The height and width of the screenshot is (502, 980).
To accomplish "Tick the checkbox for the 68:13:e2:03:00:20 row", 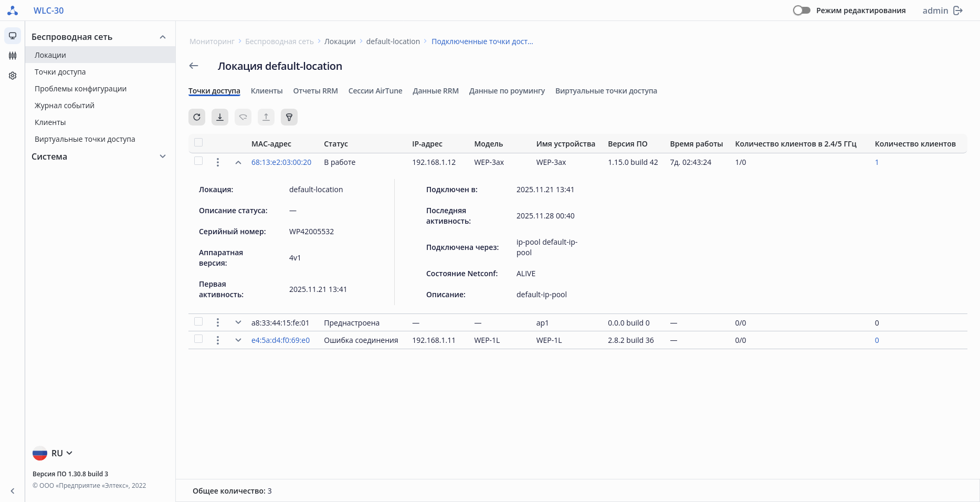I will coord(198,161).
